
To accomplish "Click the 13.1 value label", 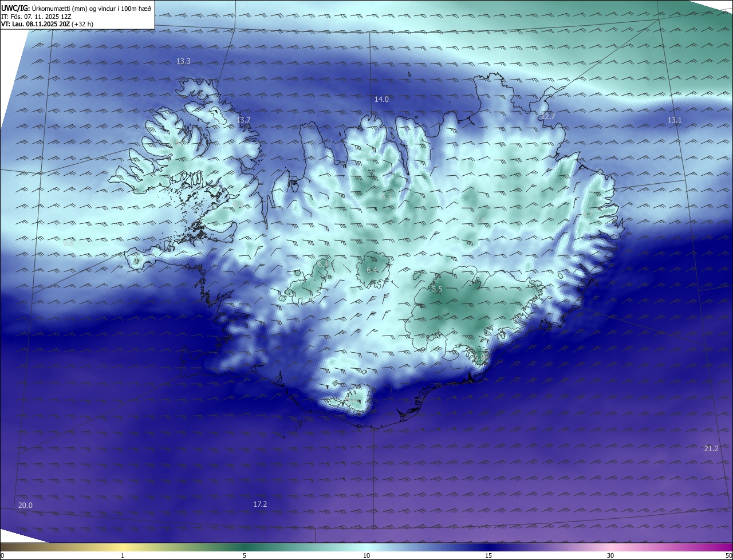I will tap(675, 120).
